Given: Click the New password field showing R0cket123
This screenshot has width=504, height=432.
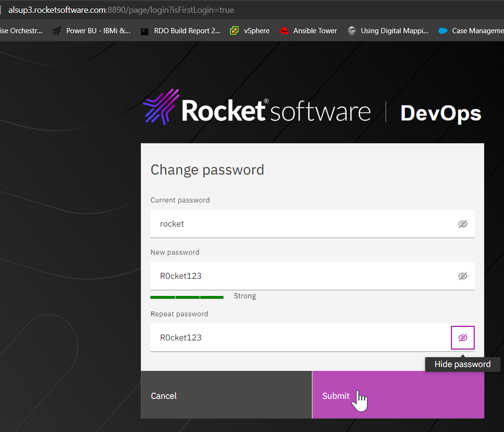Looking at the screenshot, I should (284, 276).
